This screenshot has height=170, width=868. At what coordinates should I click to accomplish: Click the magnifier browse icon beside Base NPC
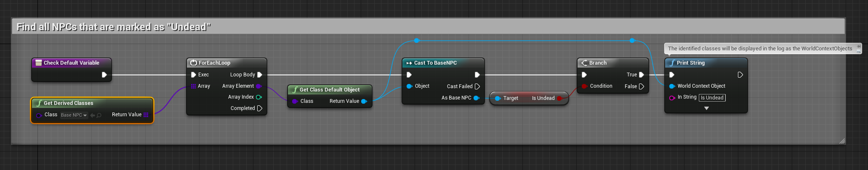click(x=99, y=115)
